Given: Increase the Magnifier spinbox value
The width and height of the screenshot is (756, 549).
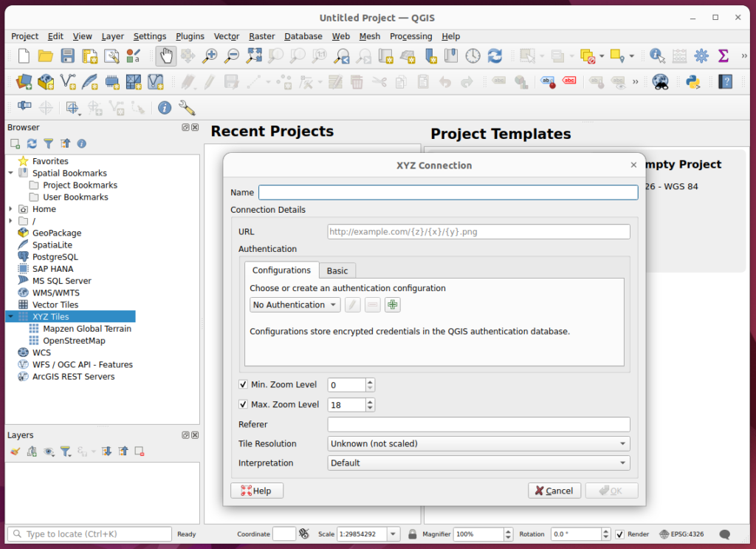Looking at the screenshot, I should pos(508,531).
